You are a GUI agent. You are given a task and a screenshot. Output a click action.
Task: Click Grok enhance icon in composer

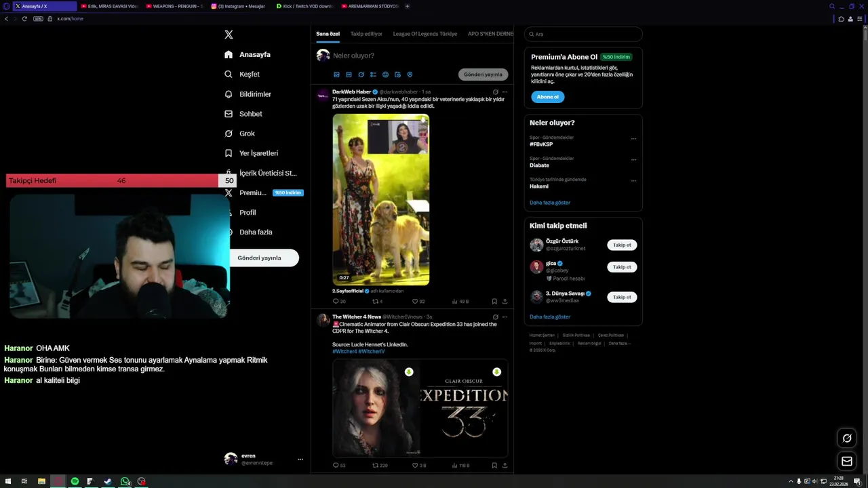tap(361, 75)
